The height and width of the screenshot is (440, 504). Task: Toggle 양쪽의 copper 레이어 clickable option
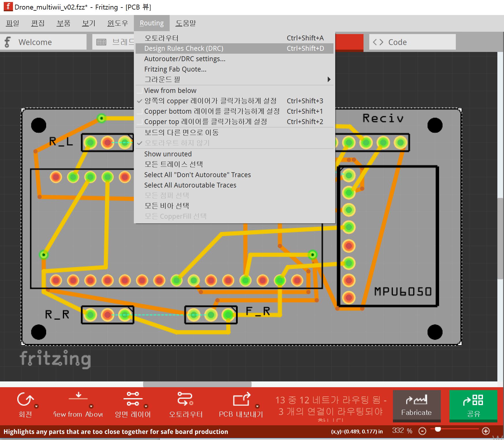234,101
